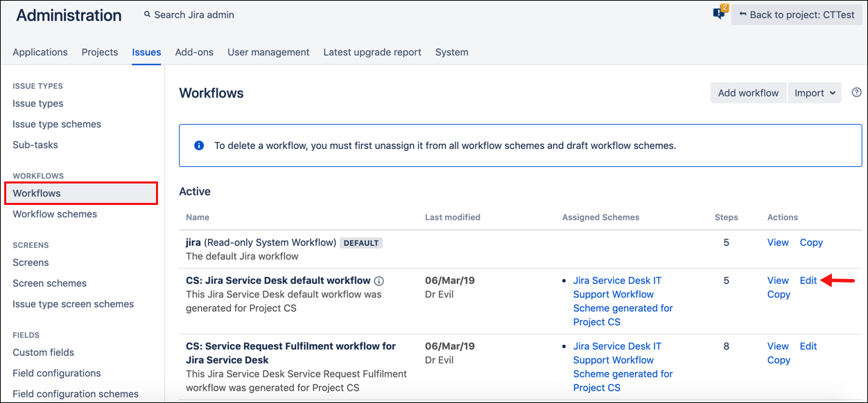
Task: Open assigned scheme of Service Request Fulfilment workflow
Action: [623, 367]
